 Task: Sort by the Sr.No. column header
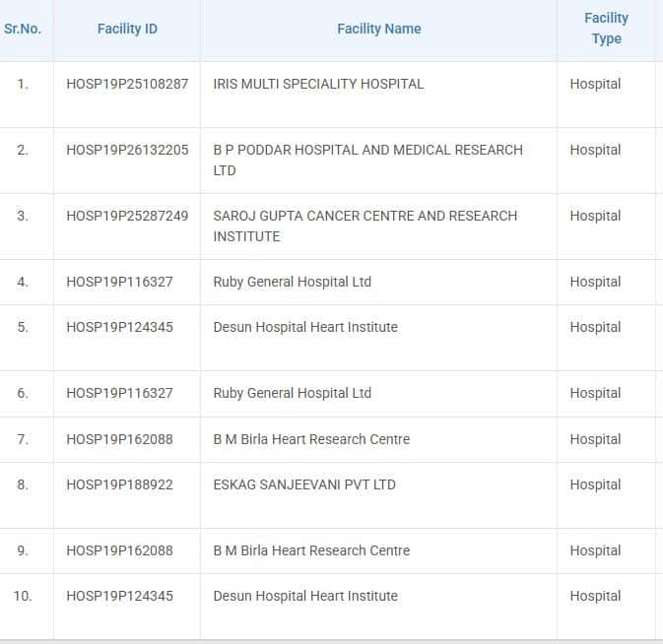coord(23,30)
